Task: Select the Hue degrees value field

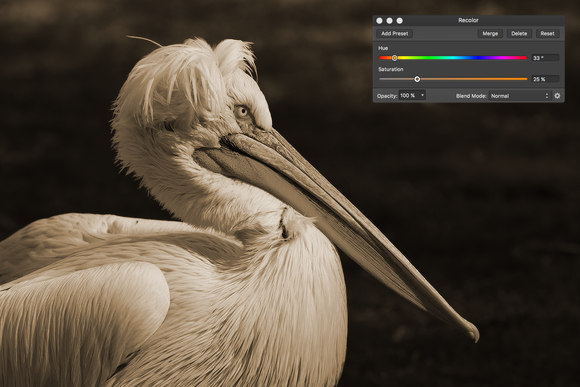Action: (x=545, y=58)
